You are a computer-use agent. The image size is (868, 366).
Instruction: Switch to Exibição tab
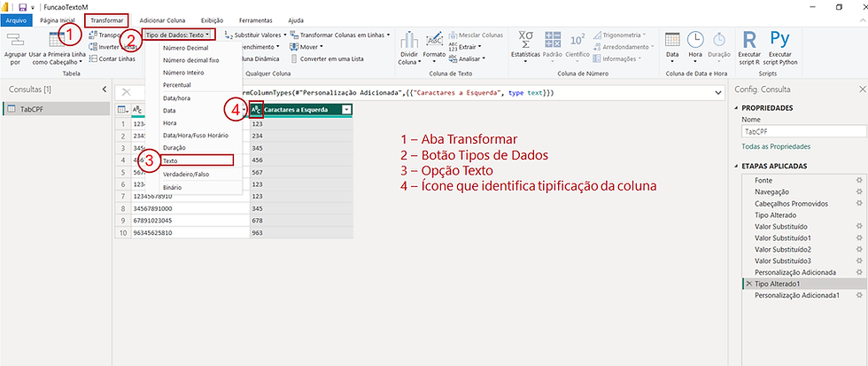[213, 19]
